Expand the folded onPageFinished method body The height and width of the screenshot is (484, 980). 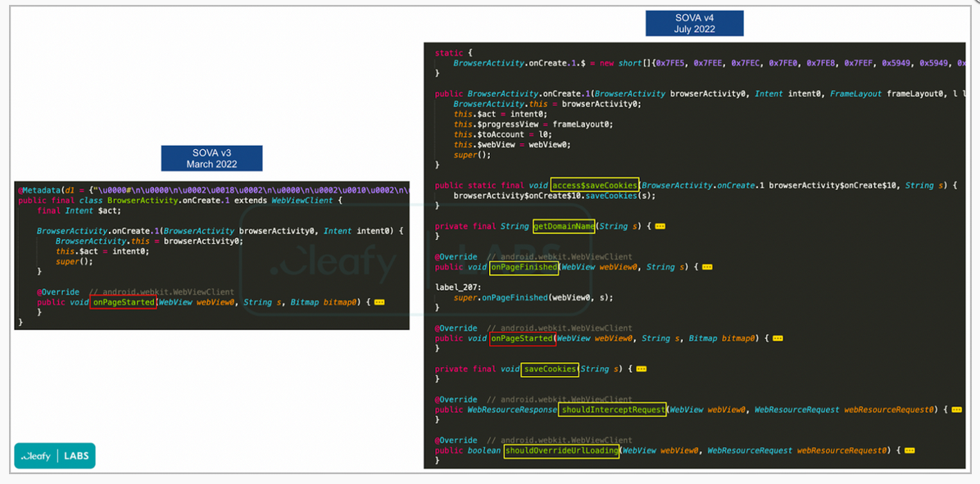[x=707, y=267]
